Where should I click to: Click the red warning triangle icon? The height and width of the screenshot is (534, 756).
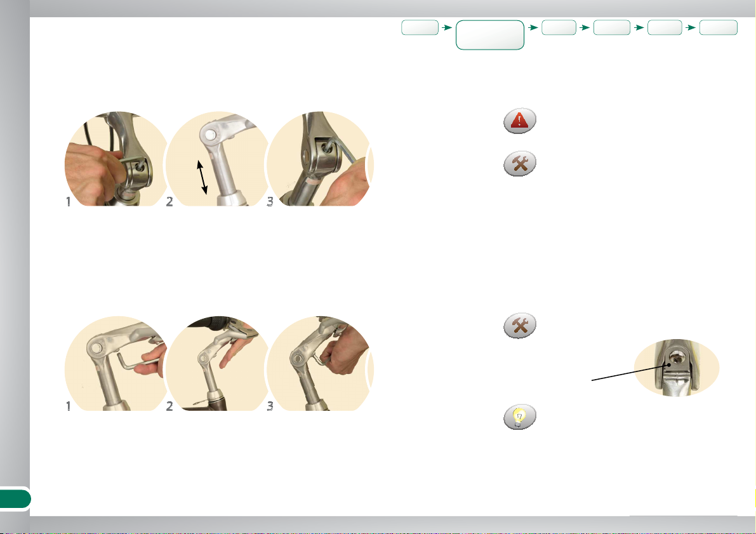point(520,121)
